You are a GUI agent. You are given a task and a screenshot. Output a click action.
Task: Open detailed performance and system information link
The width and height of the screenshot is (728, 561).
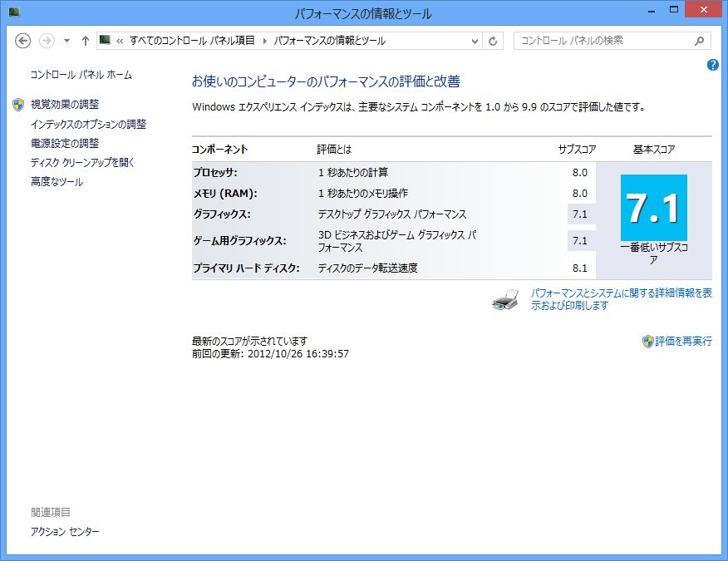click(x=622, y=299)
